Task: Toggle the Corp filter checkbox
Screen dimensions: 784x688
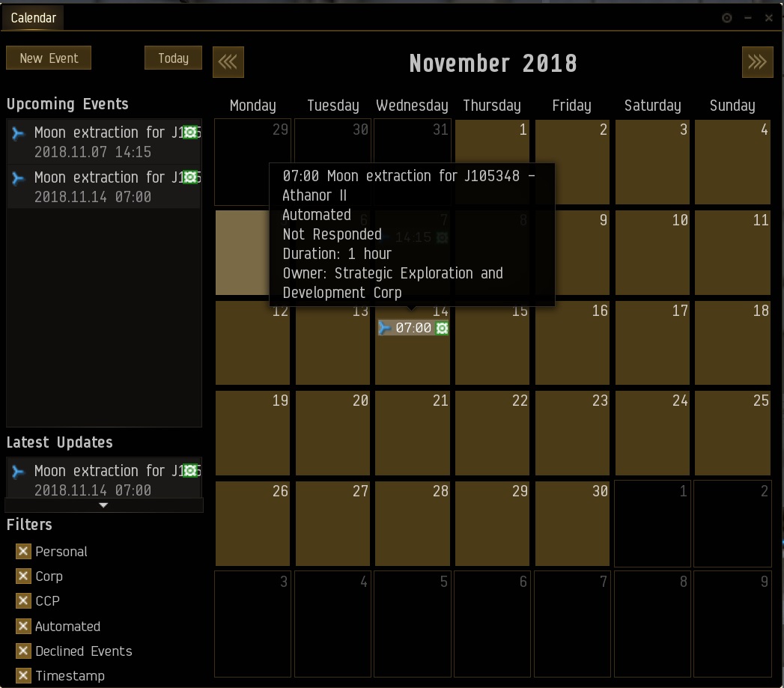Action: pos(23,576)
